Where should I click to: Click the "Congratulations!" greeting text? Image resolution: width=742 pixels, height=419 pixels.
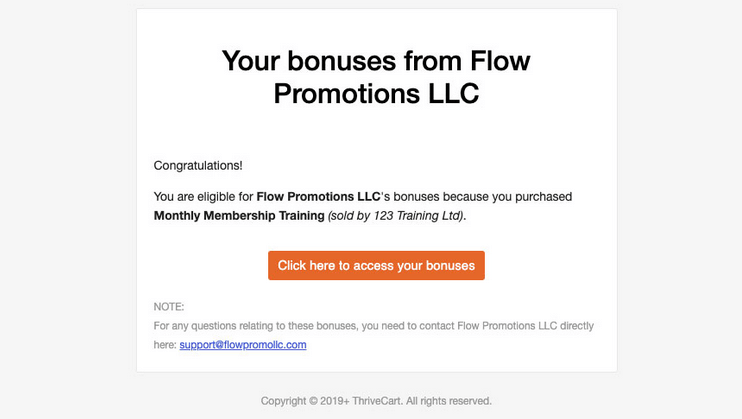[198, 166]
